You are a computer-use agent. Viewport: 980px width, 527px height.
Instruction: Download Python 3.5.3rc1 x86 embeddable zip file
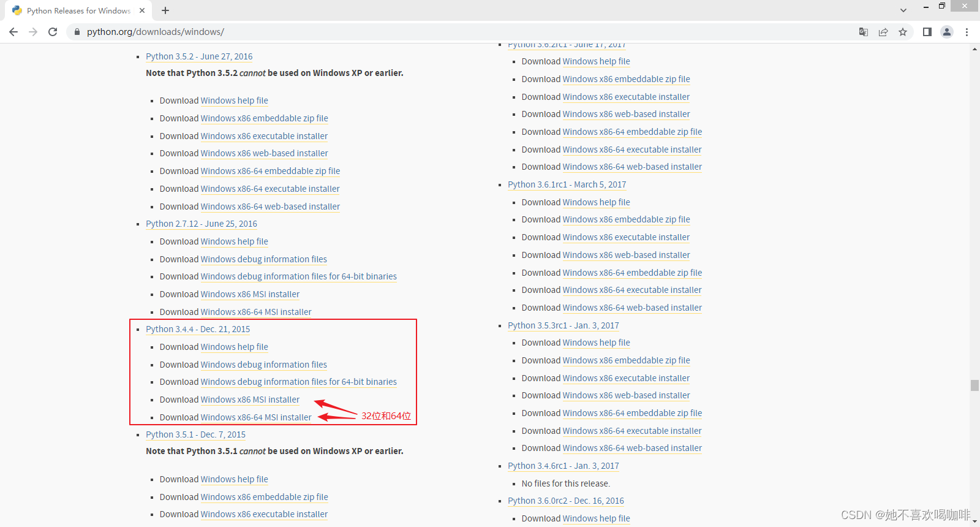coord(627,360)
